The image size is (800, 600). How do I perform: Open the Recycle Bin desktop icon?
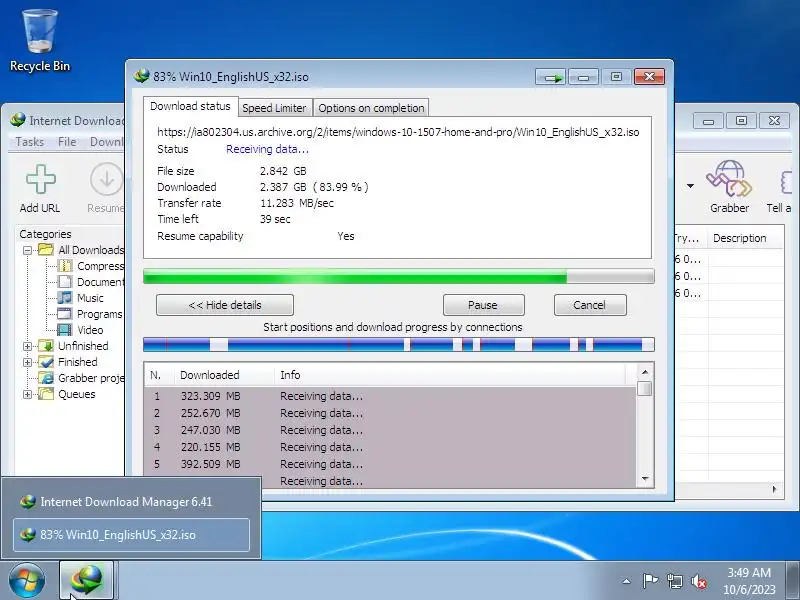tap(40, 41)
